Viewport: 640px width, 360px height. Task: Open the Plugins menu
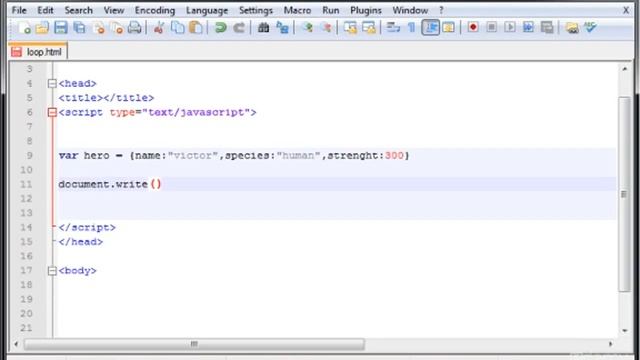tap(366, 10)
